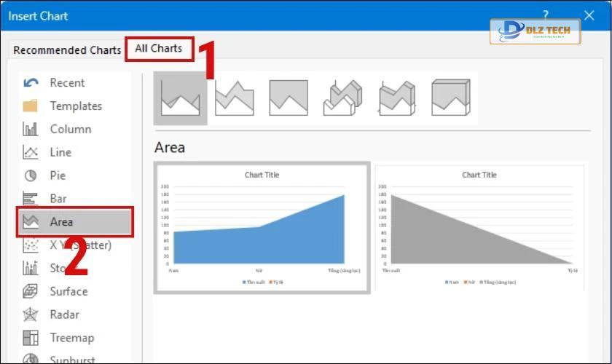Select the Surface label in chart list
Screen dimensions: 612x364
click(68, 291)
